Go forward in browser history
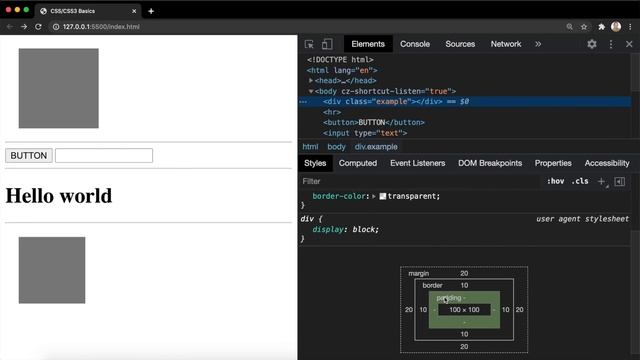The height and width of the screenshot is (360, 640). tap(24, 27)
